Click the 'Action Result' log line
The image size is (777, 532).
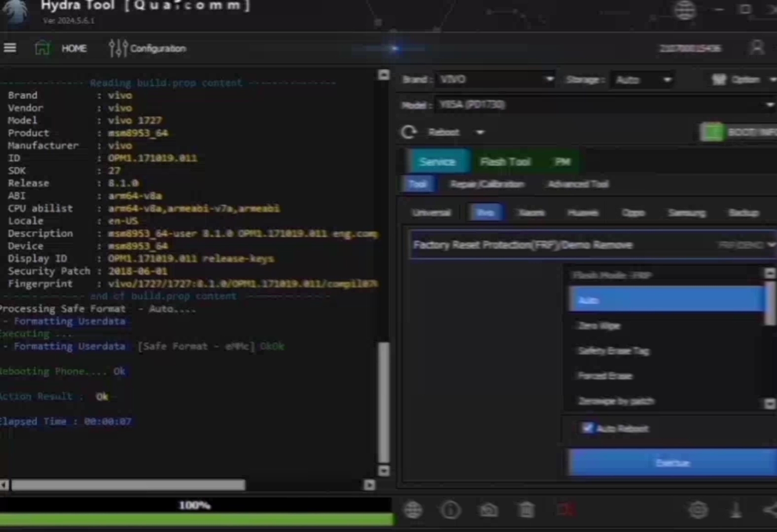tap(54, 397)
